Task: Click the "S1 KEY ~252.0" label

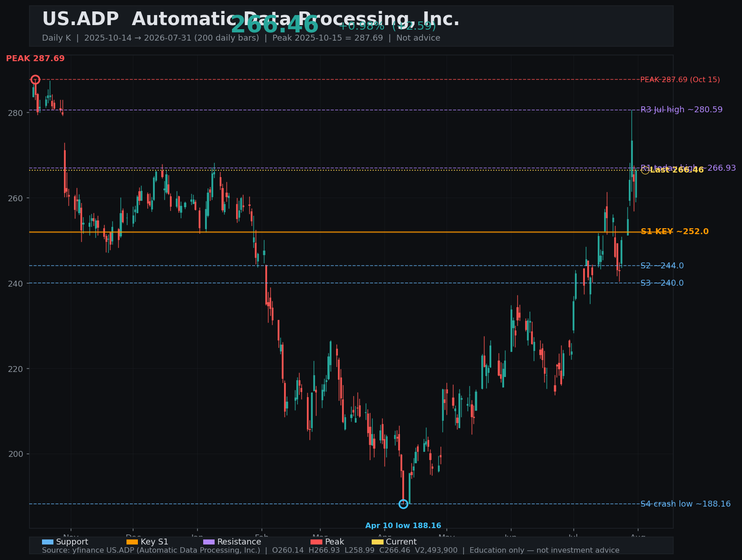Action: (x=675, y=231)
